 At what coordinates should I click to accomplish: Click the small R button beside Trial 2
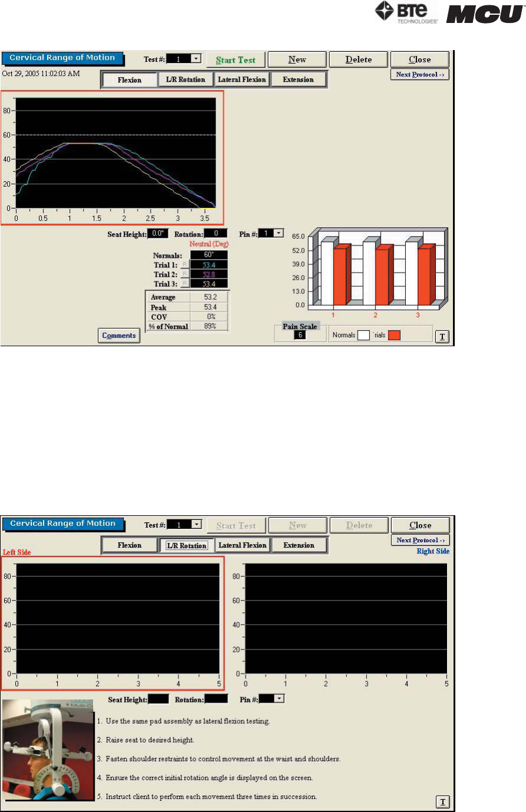tap(184, 274)
